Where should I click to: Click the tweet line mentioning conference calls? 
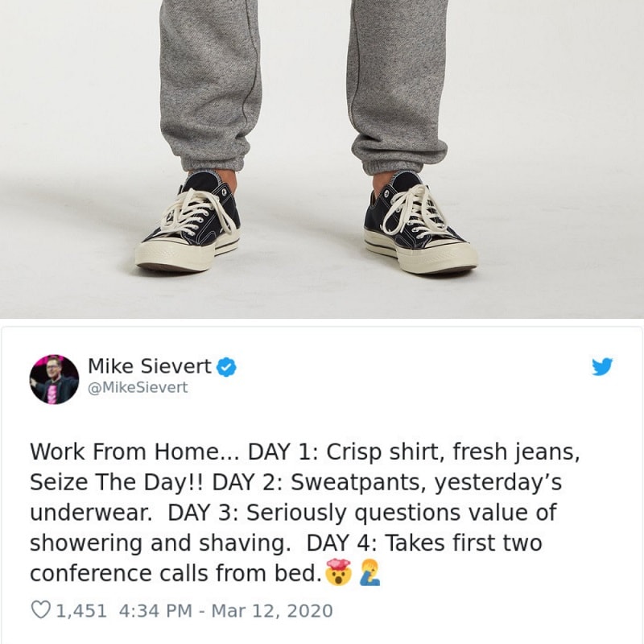point(175,573)
